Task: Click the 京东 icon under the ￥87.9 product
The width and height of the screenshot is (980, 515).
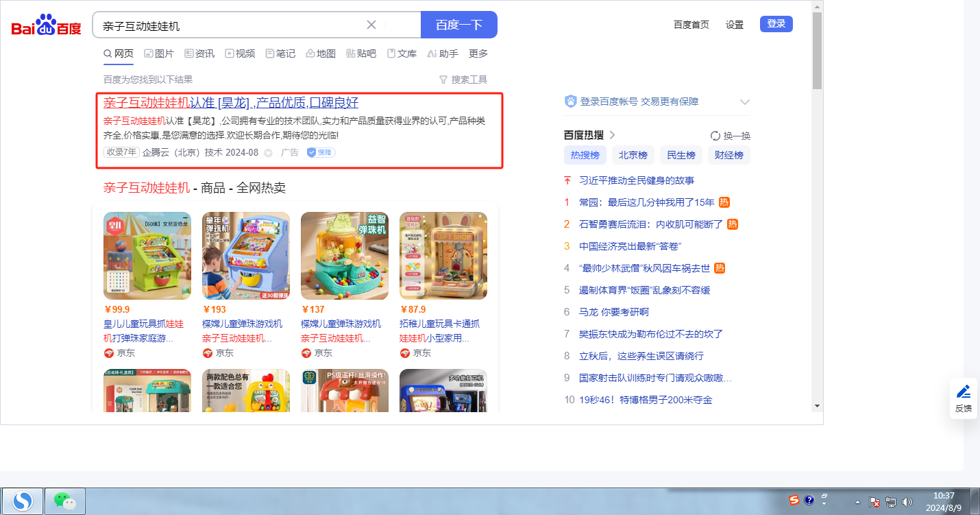Action: point(405,353)
